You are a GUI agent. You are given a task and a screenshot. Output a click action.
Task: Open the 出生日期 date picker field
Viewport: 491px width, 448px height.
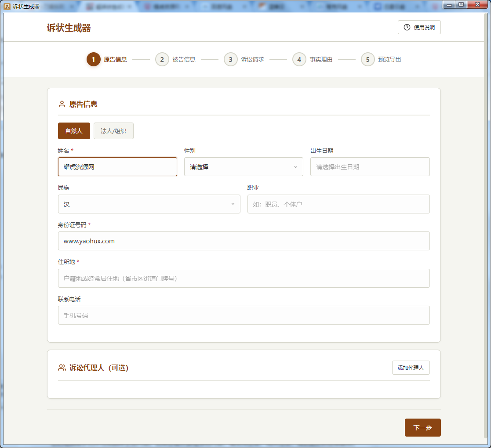click(x=370, y=167)
